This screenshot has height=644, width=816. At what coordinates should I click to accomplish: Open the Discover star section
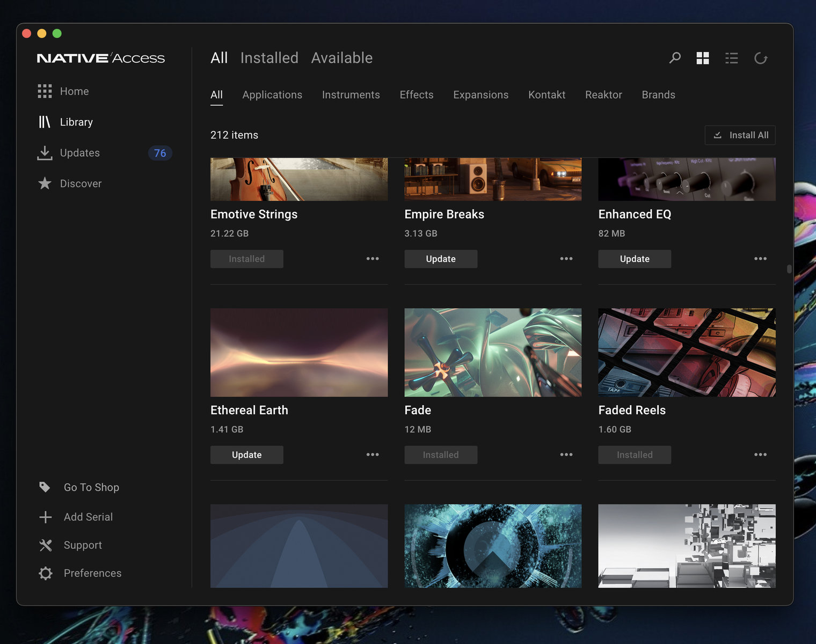(x=81, y=184)
